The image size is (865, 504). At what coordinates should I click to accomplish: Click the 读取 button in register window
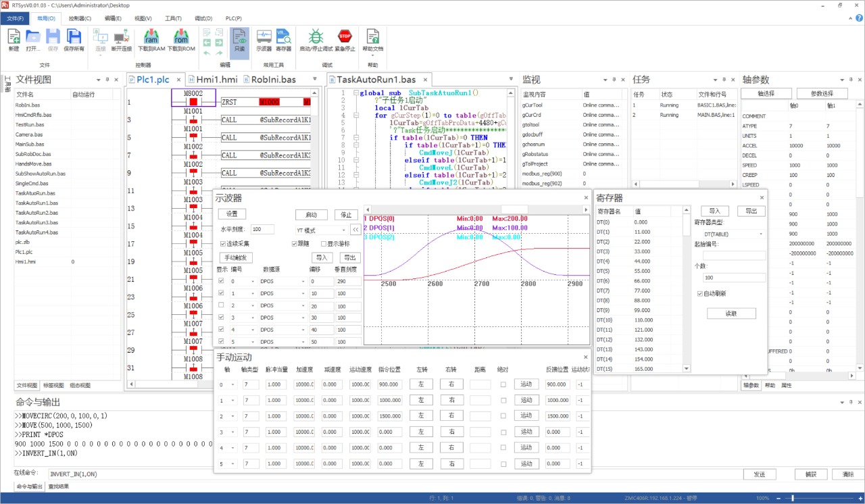click(731, 313)
